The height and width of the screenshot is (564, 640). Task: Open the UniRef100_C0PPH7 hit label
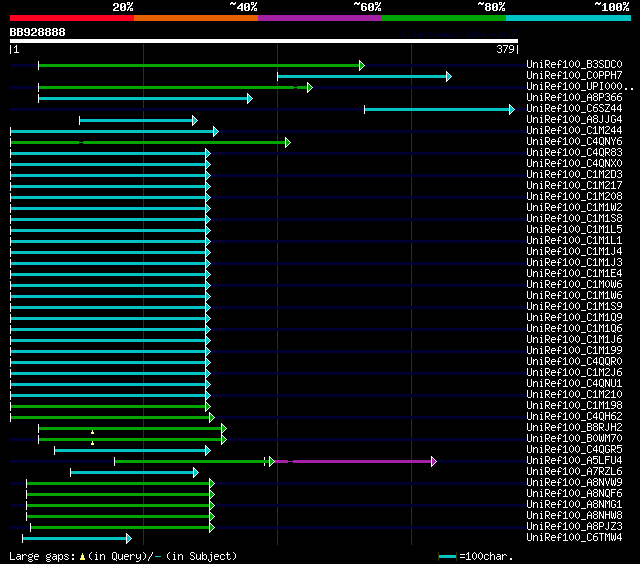tap(574, 75)
